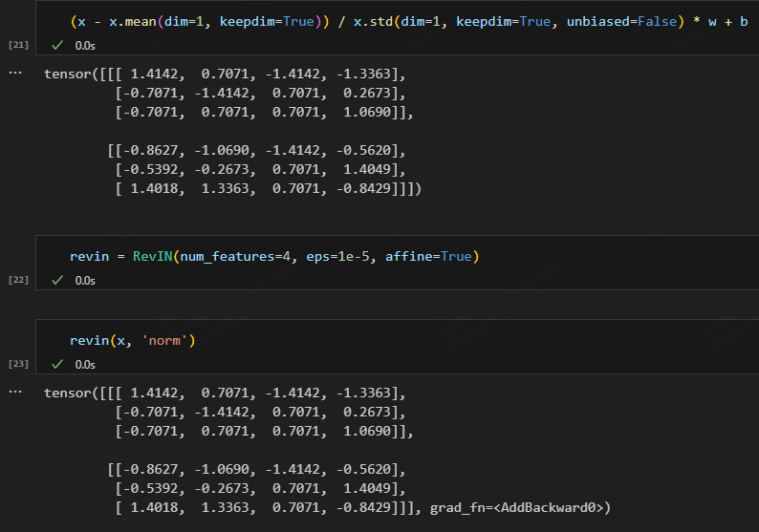This screenshot has height=532, width=759.
Task: Click 'grad_fn=<AddBackward0>' in the last output
Action: tap(516, 507)
